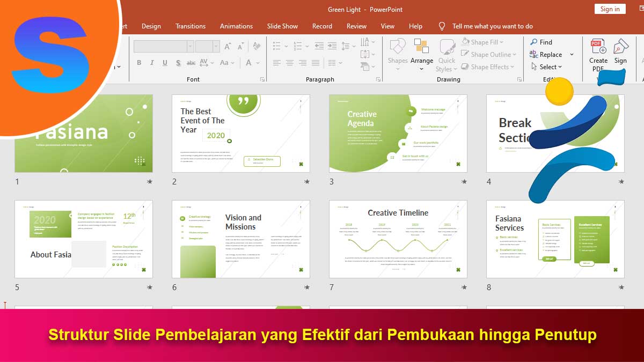Screen dimensions: 644x362
Task: Switch to the Transitions tab
Action: 191,26
